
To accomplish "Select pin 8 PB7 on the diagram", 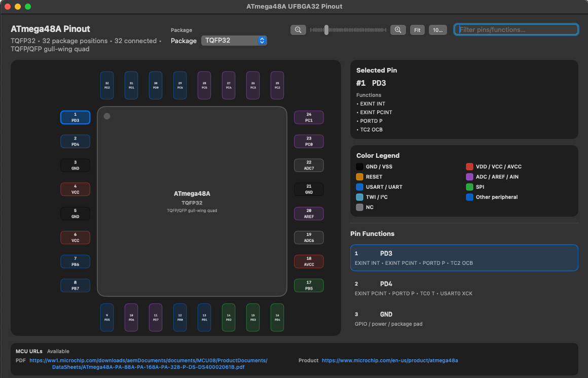I will point(76,286).
